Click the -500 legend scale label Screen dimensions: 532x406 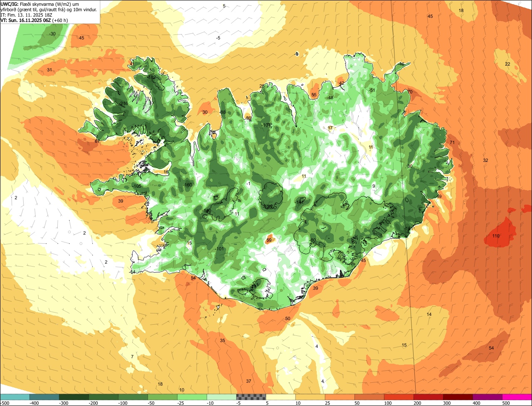(x=5, y=403)
